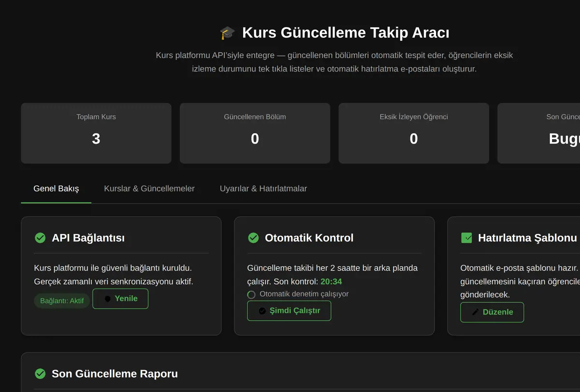580x392 pixels.
Task: Click green check icon beside Son Güncelleme Raporu
Action: 40,374
